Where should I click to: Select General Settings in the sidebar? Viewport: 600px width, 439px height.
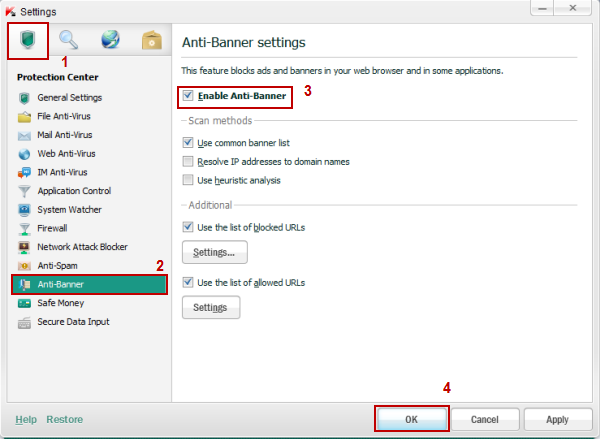(x=70, y=98)
